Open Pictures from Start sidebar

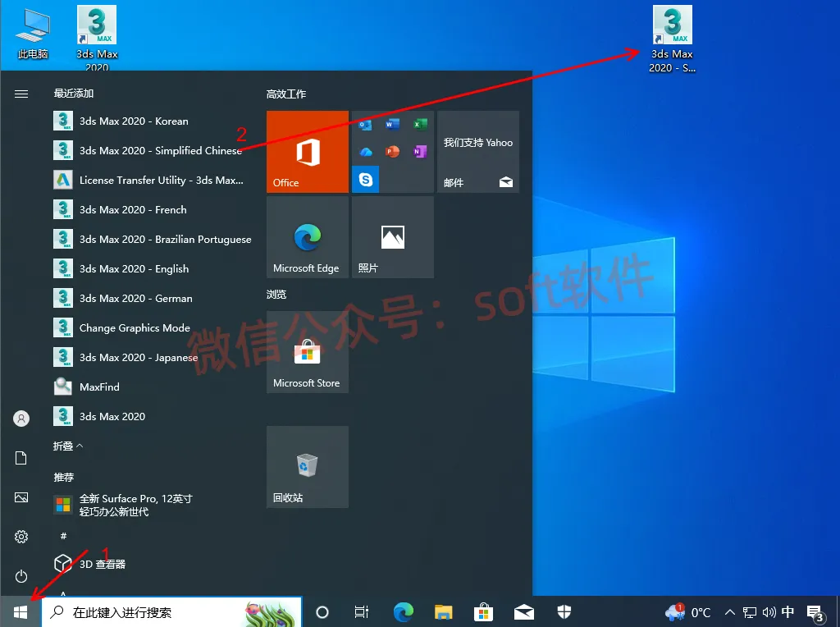pos(21,497)
